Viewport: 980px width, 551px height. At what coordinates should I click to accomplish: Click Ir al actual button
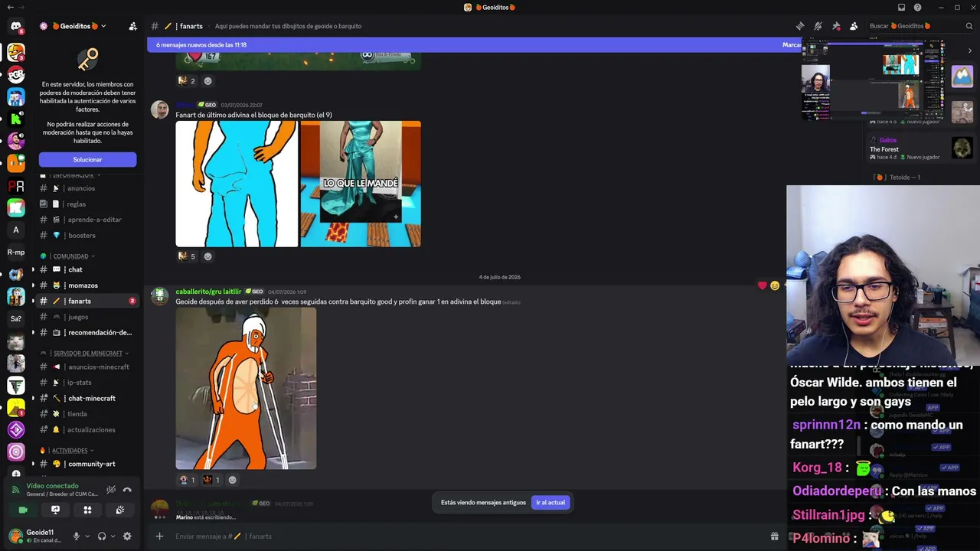tap(550, 503)
